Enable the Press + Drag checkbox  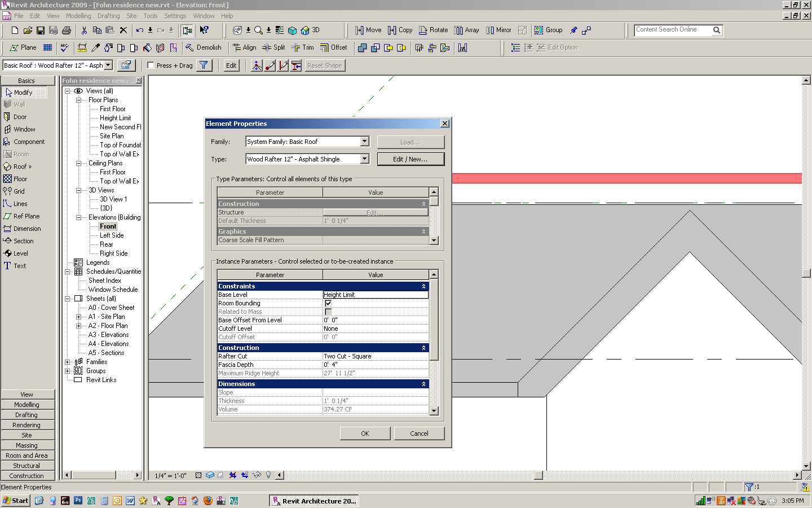[151, 65]
